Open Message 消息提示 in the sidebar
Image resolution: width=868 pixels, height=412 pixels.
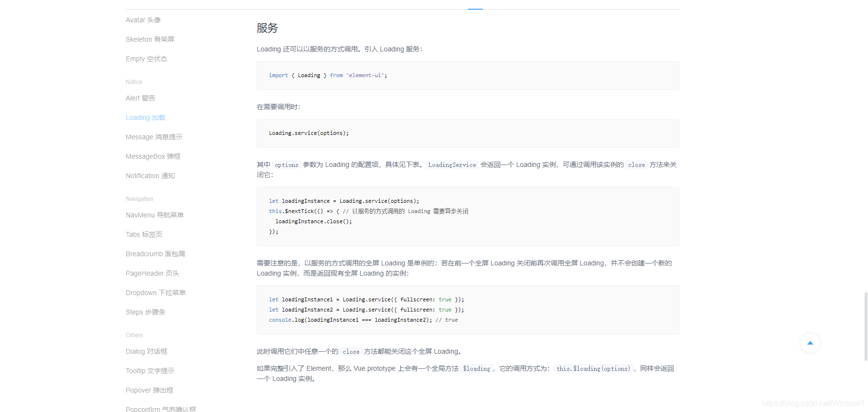click(154, 137)
